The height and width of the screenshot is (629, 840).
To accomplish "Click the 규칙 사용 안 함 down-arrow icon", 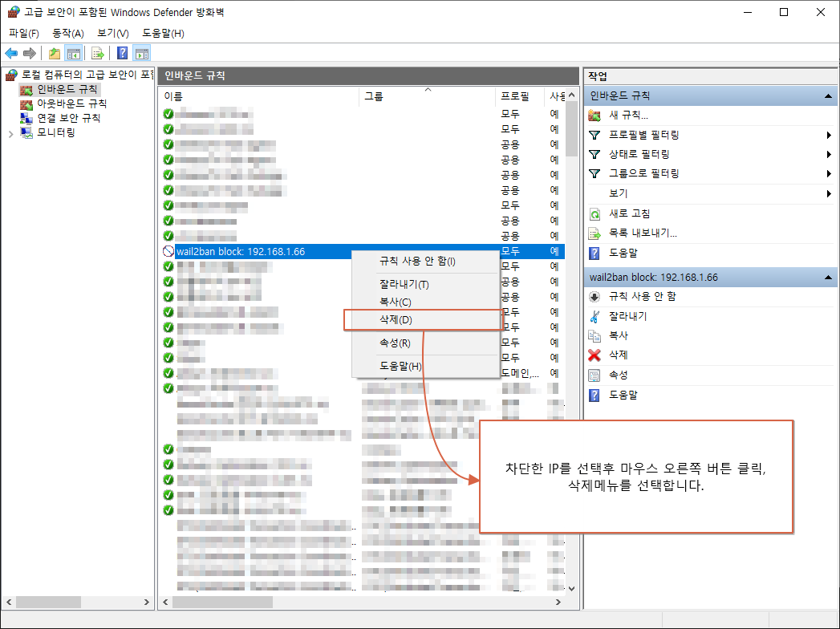I will coord(594,297).
